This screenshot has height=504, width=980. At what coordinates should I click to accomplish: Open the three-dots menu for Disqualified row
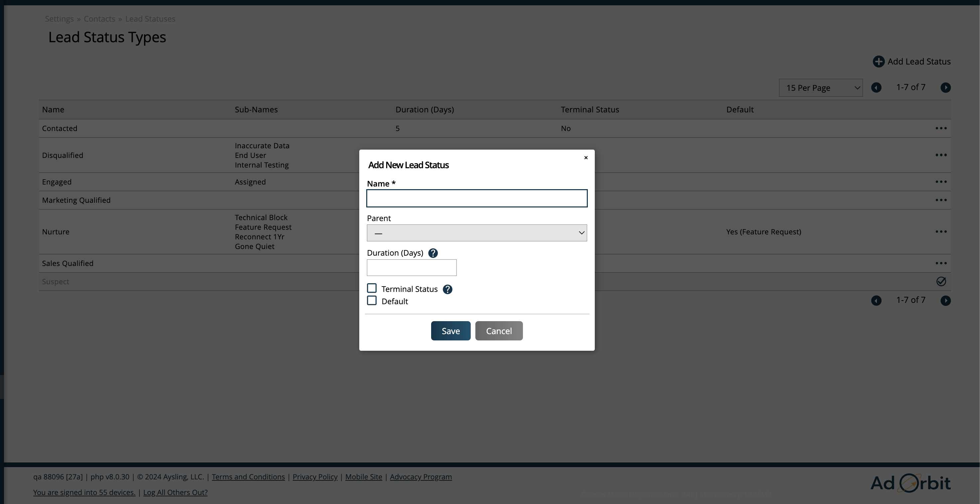point(941,155)
